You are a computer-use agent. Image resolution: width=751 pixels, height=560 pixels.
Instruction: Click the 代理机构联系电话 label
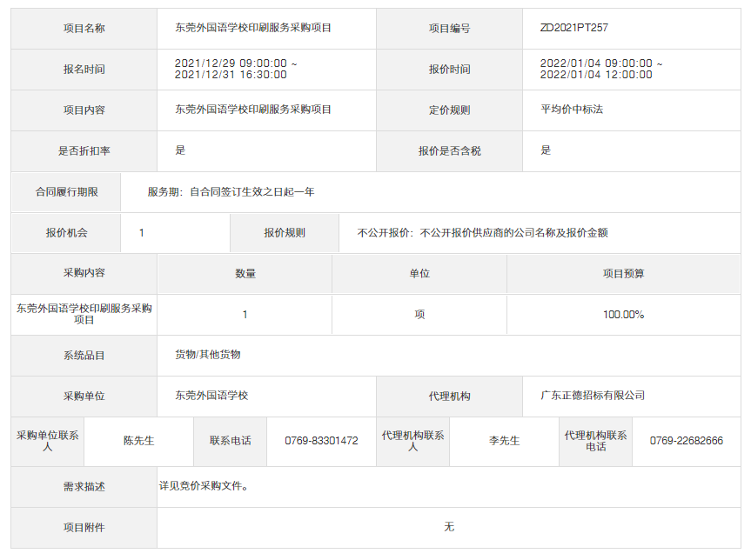(595, 441)
